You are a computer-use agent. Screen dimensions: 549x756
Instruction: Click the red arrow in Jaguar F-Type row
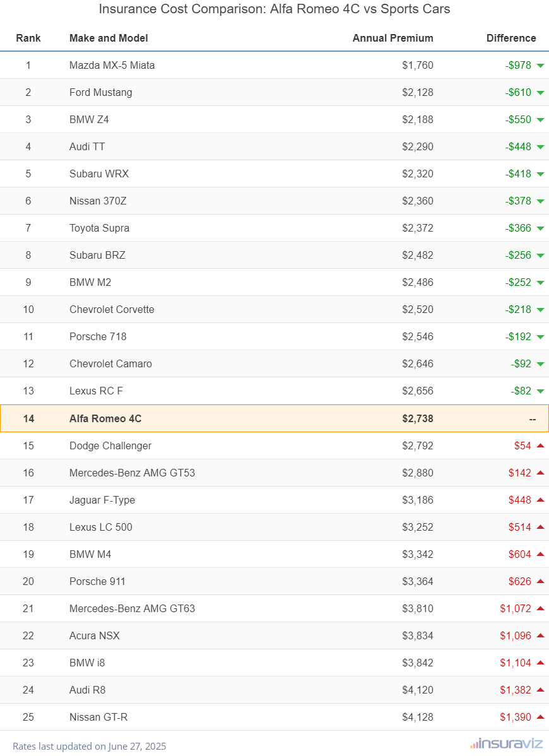pos(540,500)
